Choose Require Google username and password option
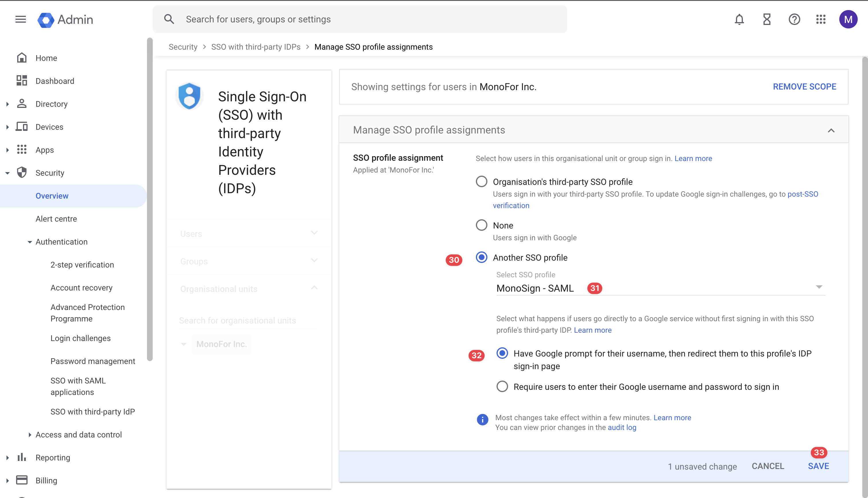 click(x=502, y=387)
